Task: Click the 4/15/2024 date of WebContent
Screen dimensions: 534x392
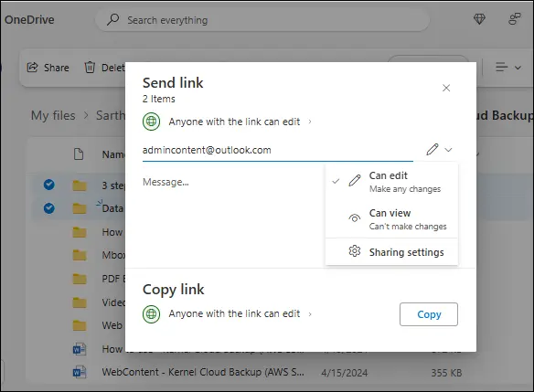Action: tap(345, 373)
